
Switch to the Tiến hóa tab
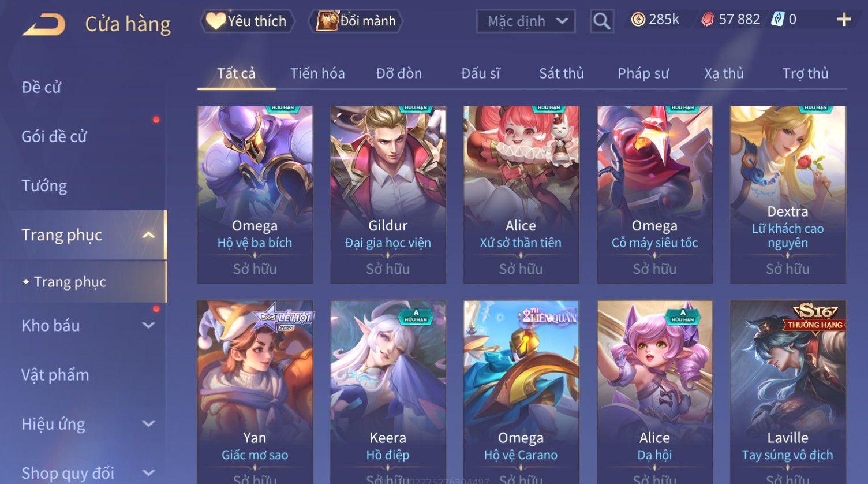pos(317,73)
